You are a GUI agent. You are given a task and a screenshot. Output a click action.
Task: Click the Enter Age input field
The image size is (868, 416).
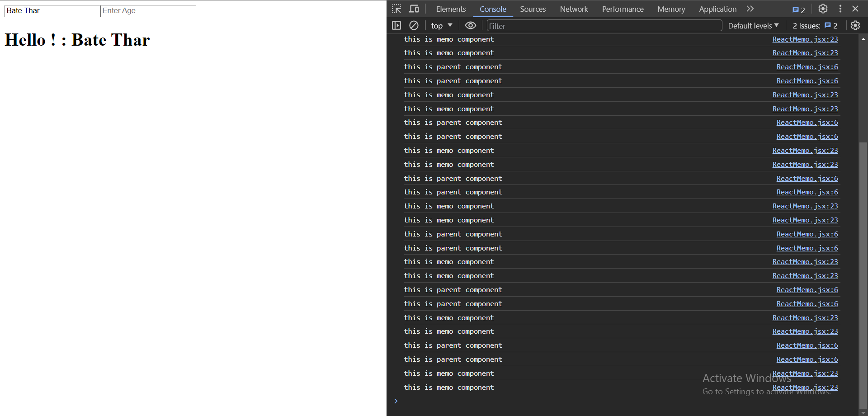coord(148,11)
